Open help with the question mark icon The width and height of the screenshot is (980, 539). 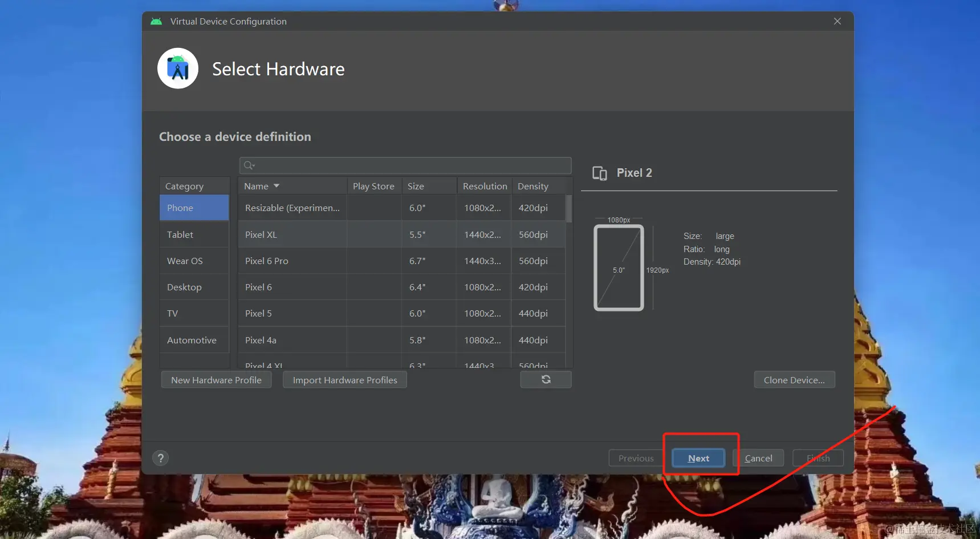tap(161, 458)
